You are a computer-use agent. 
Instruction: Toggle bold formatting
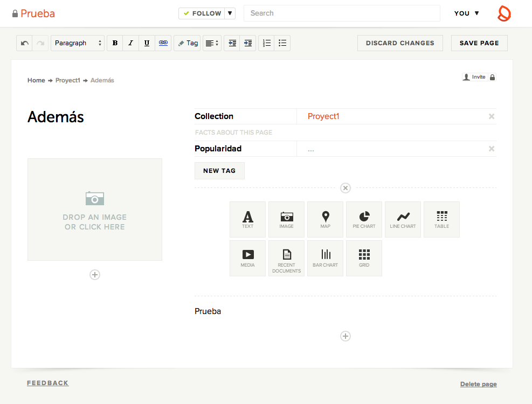pyautogui.click(x=115, y=43)
